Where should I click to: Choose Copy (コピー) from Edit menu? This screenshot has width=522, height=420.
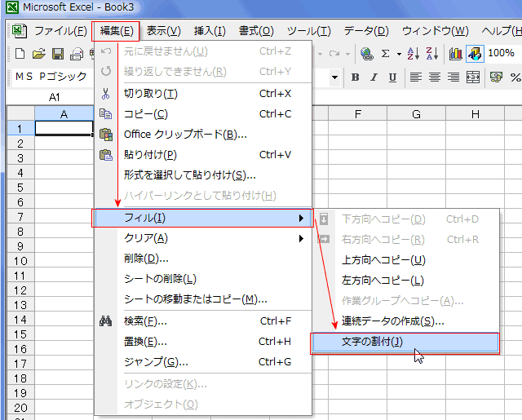(x=203, y=114)
